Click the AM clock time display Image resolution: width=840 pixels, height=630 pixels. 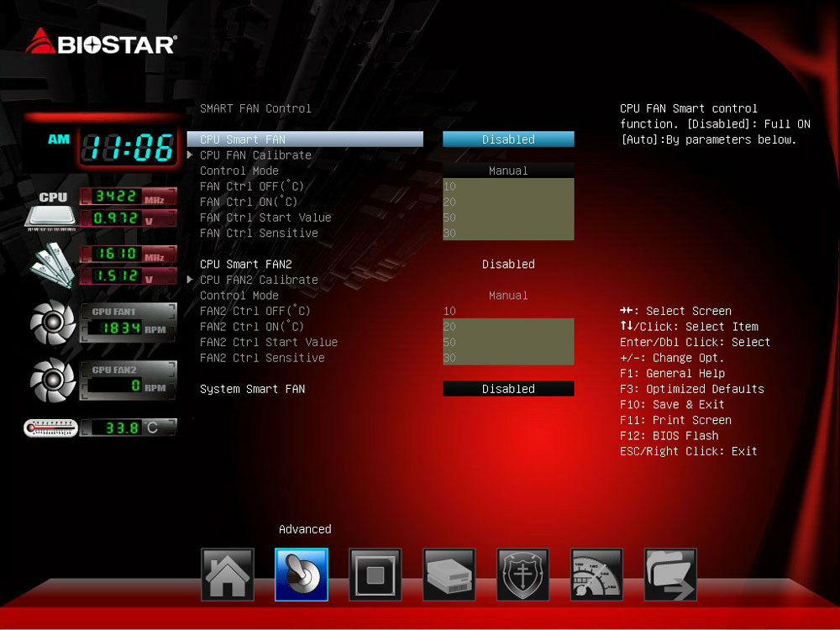point(126,150)
